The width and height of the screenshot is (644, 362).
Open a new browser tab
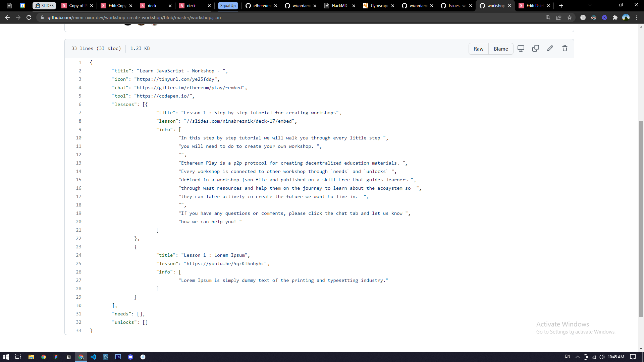(x=561, y=6)
